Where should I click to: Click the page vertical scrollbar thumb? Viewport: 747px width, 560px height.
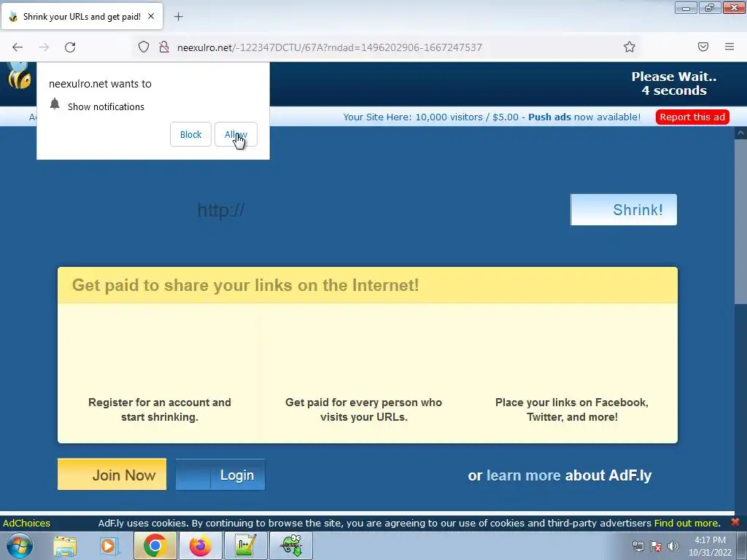[741, 221]
